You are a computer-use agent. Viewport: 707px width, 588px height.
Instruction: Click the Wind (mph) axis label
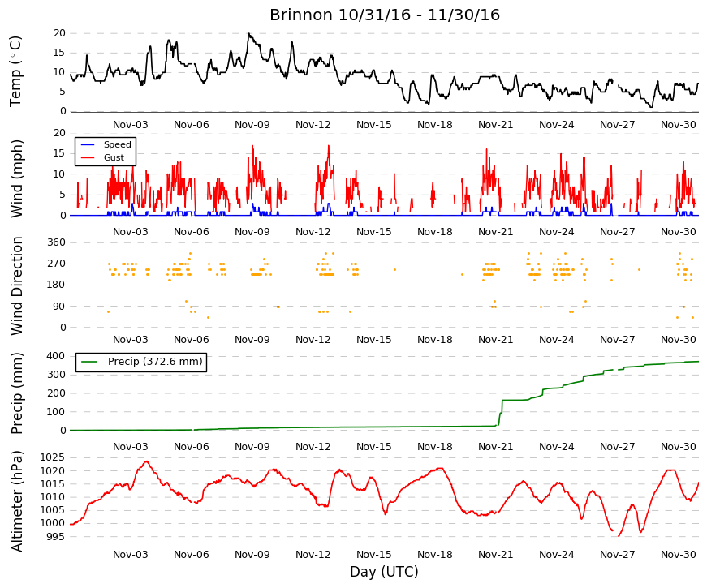coord(17,179)
